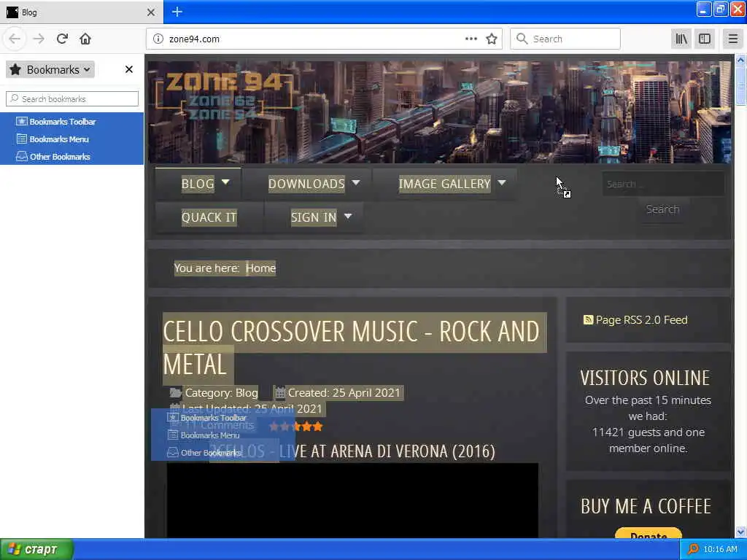747x560 pixels.
Task: Click the Donate button
Action: tap(649, 533)
